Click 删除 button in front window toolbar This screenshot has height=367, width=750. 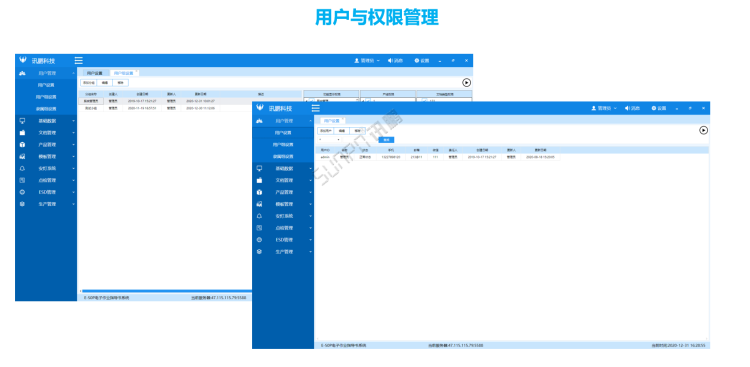357,130
